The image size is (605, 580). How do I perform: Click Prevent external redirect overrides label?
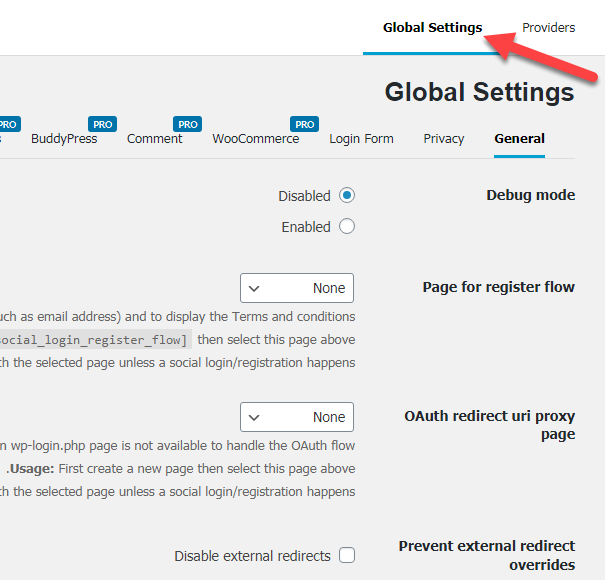487,555
